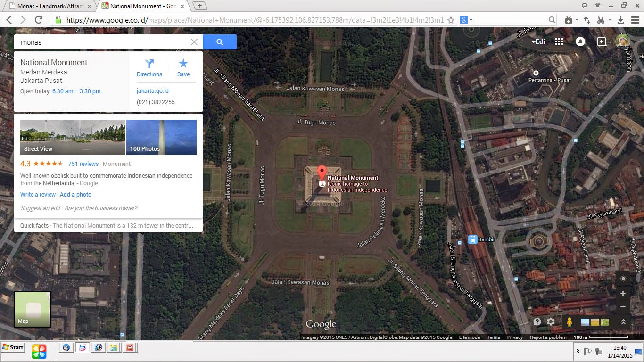Click the up-down arrows toolbar icon

click(x=587, y=20)
